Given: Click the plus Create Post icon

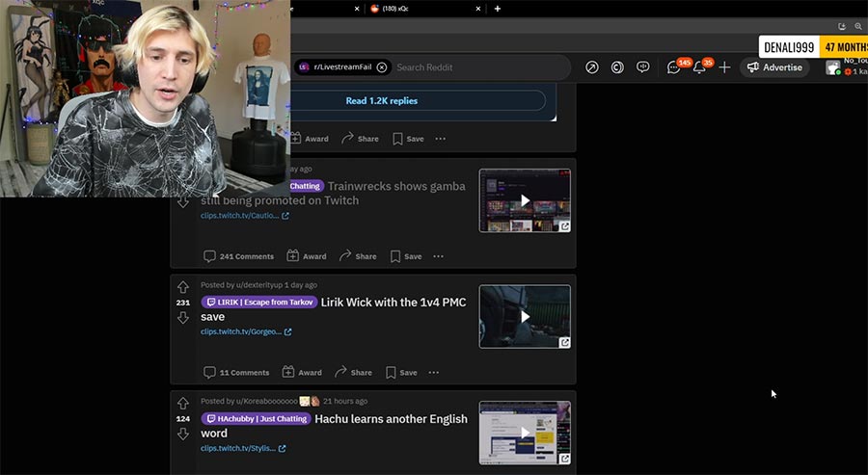Looking at the screenshot, I should coord(724,67).
